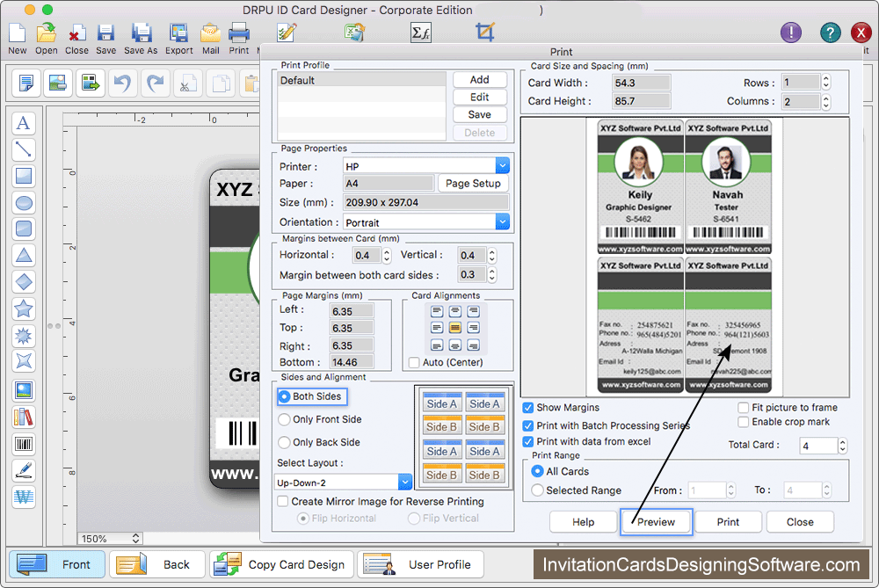Adjust the Total Card stepper
This screenshot has height=588, width=879.
click(x=842, y=446)
